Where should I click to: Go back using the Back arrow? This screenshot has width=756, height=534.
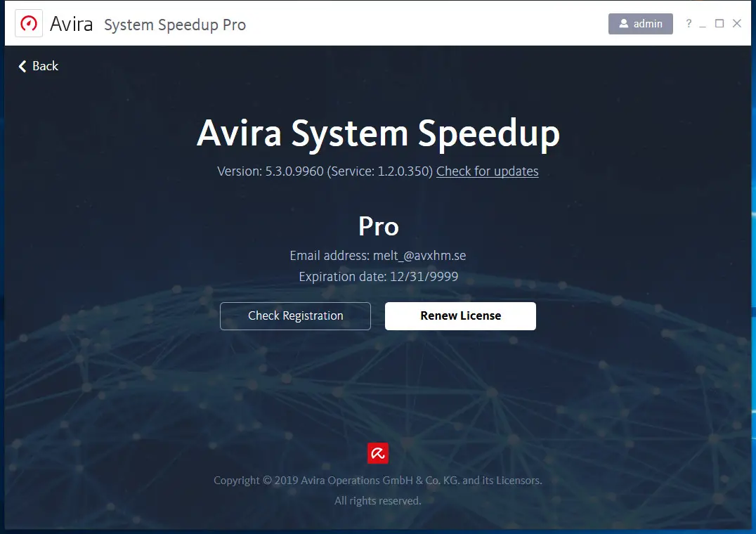pos(38,66)
